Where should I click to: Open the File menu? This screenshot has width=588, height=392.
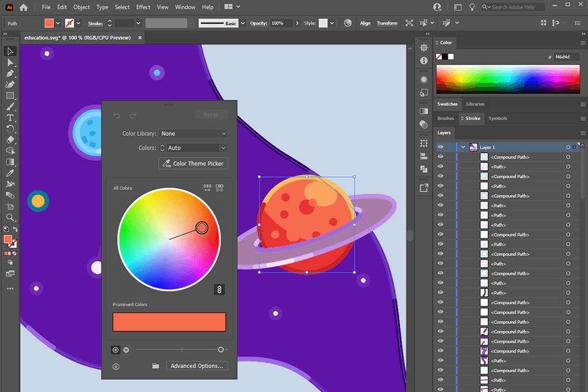[46, 7]
